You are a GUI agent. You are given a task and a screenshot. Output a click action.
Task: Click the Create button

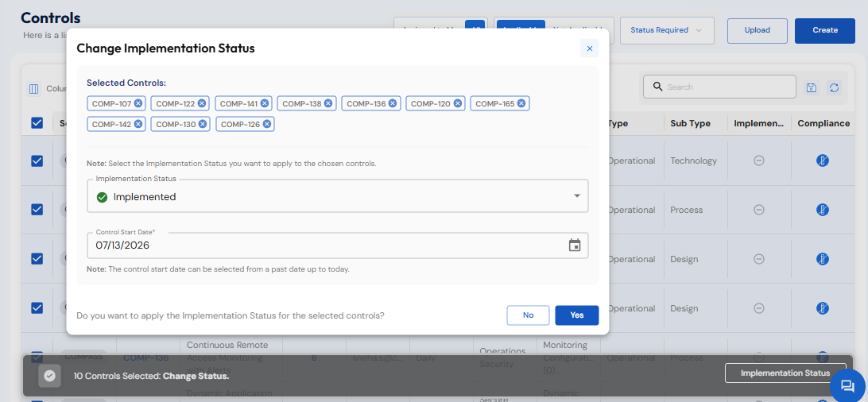[x=825, y=30]
